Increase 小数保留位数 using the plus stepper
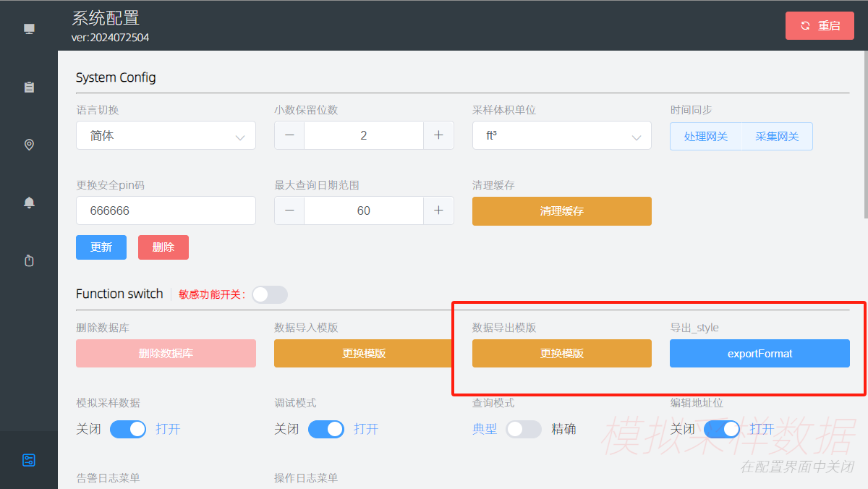 [439, 135]
